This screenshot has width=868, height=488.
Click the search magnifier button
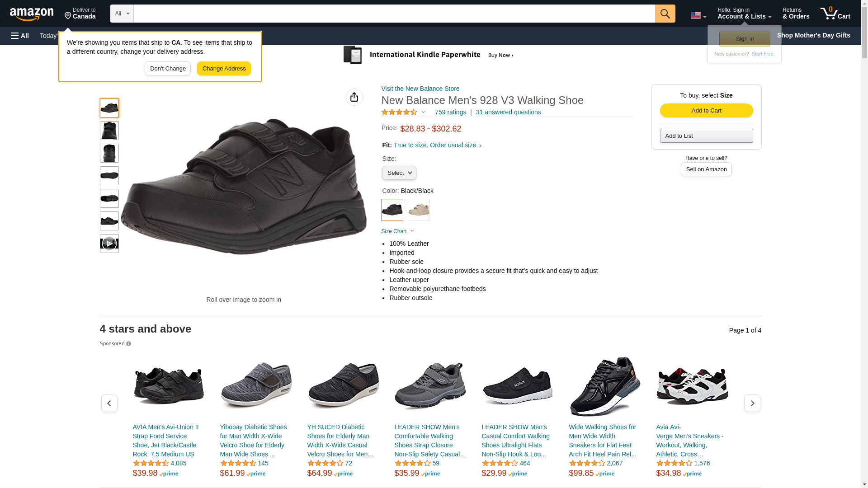click(665, 14)
